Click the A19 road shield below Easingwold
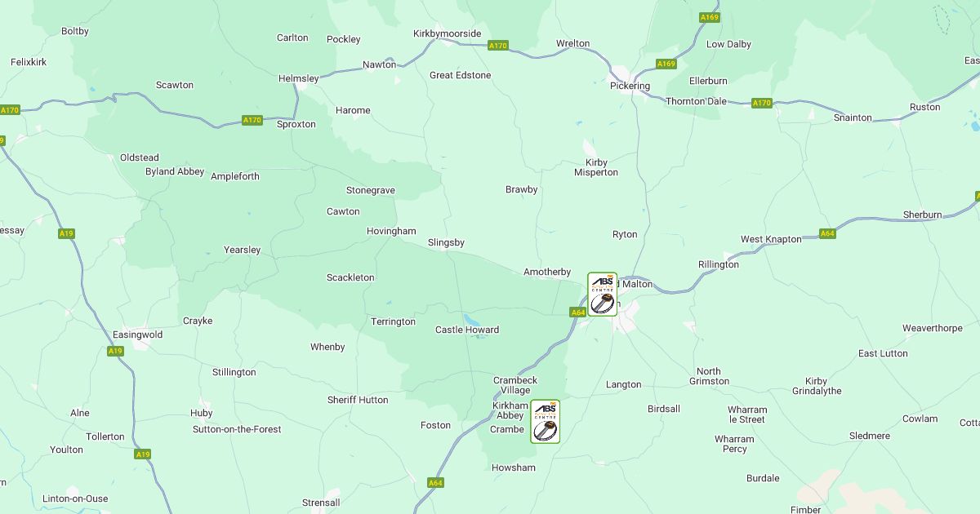The width and height of the screenshot is (980, 514). click(115, 351)
